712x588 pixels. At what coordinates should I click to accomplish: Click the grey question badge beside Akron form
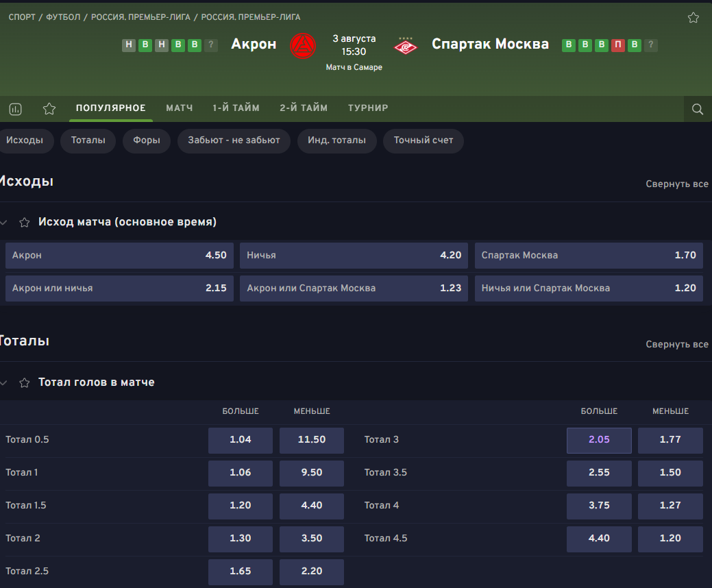pos(210,45)
